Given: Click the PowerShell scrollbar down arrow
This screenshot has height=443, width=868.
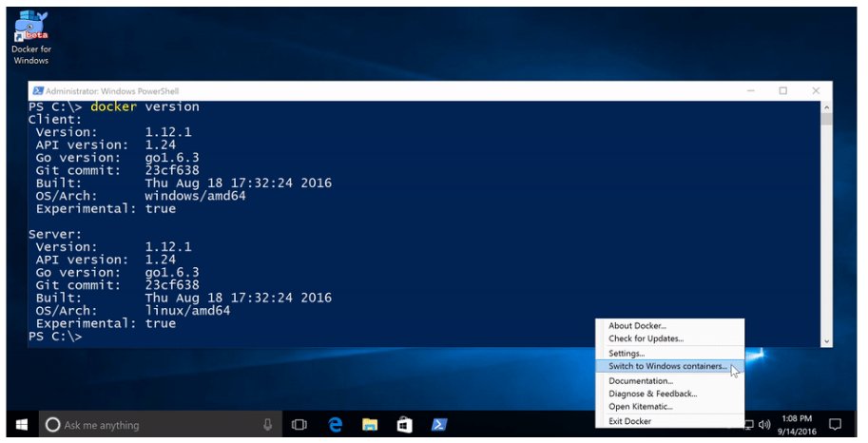Looking at the screenshot, I should pos(826,341).
